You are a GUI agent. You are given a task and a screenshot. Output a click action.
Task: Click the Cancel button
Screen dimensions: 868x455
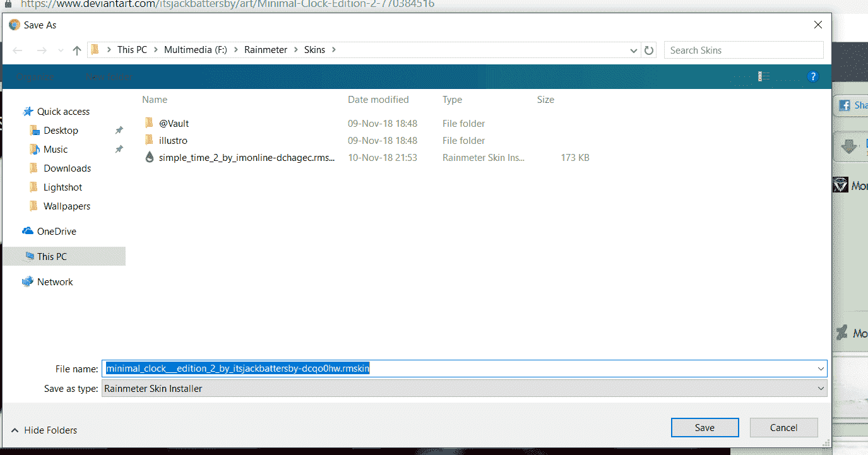[x=783, y=427]
